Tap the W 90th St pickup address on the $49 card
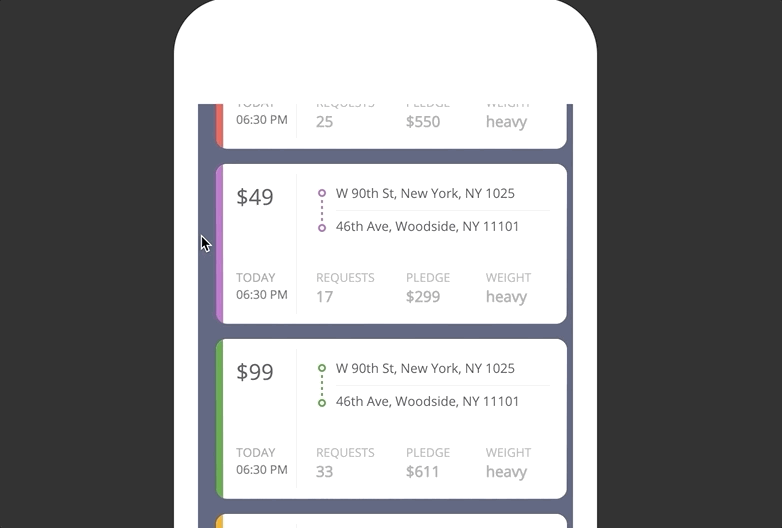 tap(425, 193)
